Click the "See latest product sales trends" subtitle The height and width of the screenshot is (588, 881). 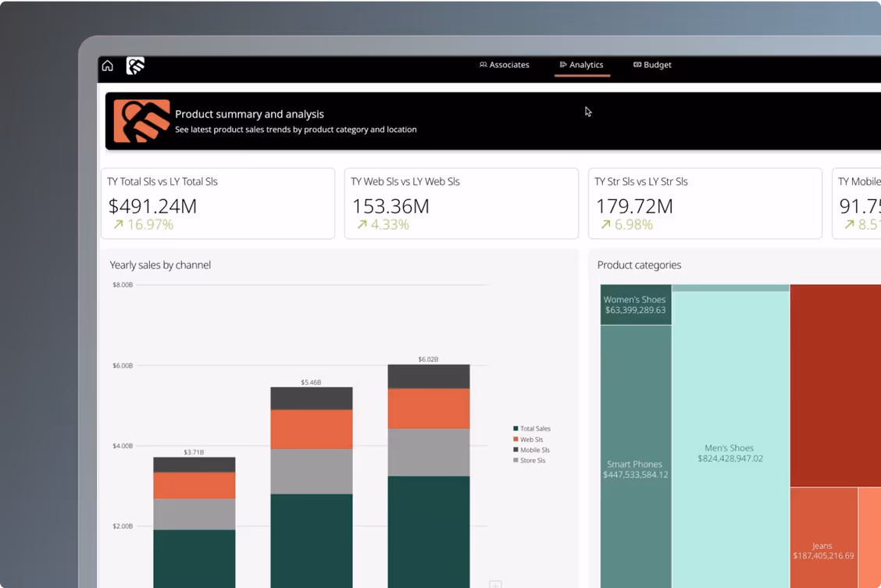tap(295, 130)
